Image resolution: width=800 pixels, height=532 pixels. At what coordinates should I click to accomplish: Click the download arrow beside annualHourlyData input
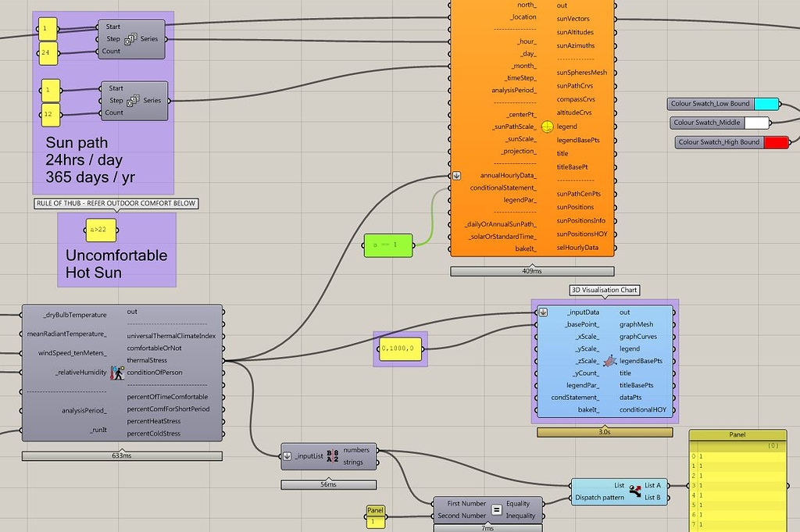(455, 176)
